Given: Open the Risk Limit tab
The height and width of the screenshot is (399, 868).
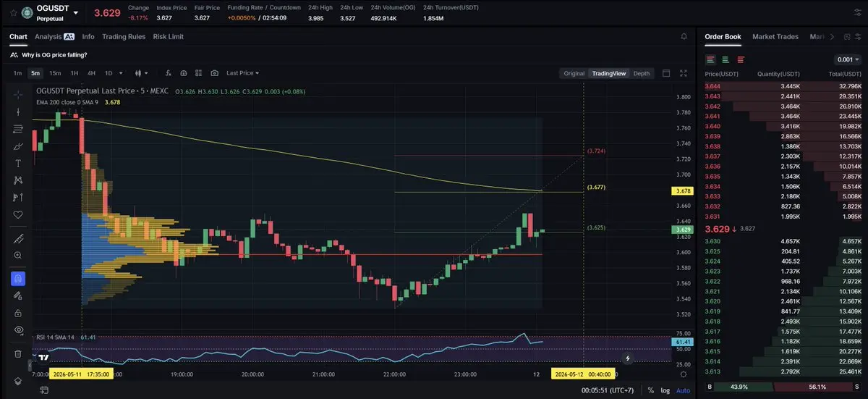Looking at the screenshot, I should pos(169,36).
